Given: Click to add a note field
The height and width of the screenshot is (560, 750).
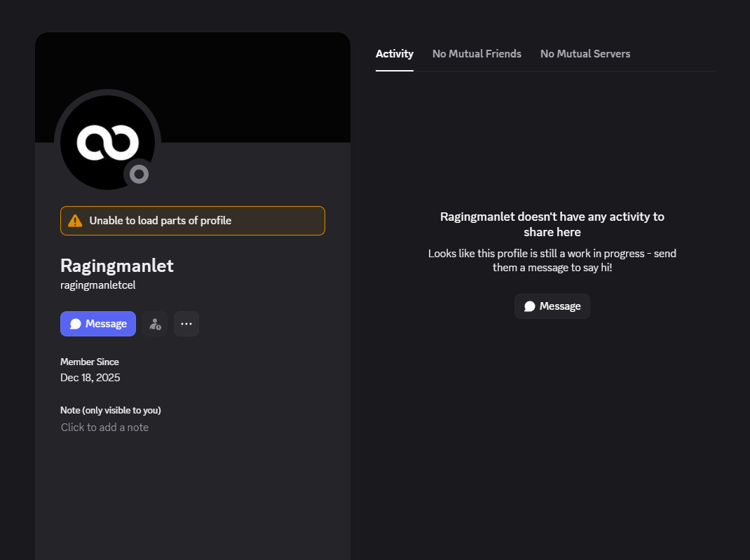Looking at the screenshot, I should click(x=104, y=428).
